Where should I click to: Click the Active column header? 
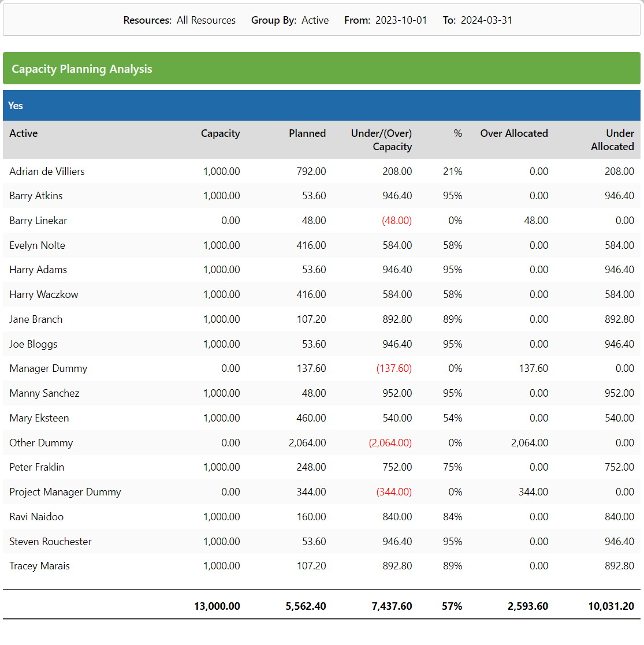(x=24, y=133)
